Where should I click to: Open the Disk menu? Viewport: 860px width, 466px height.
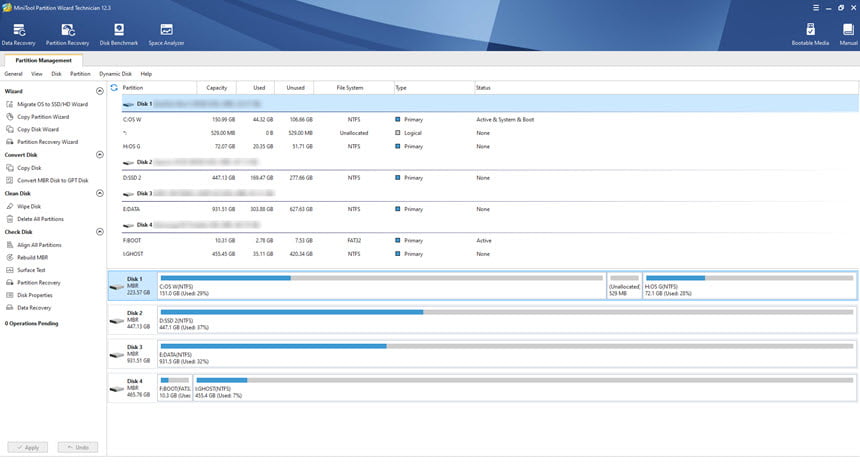click(56, 74)
